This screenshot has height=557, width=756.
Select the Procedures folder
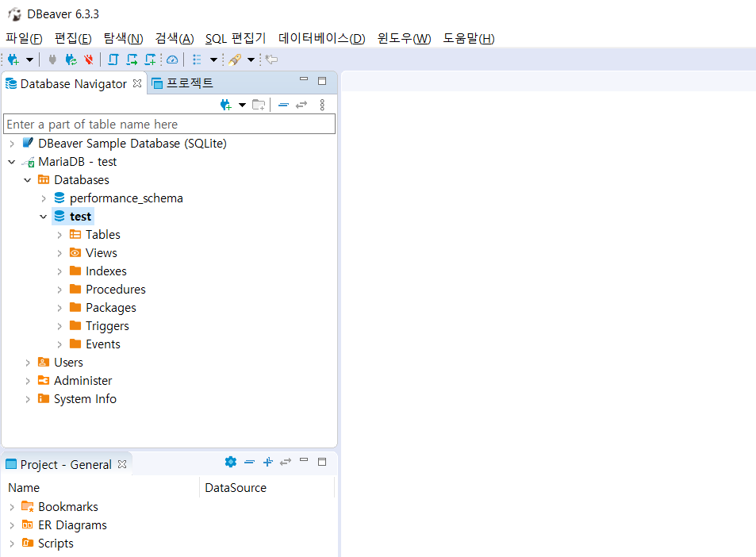[115, 290]
